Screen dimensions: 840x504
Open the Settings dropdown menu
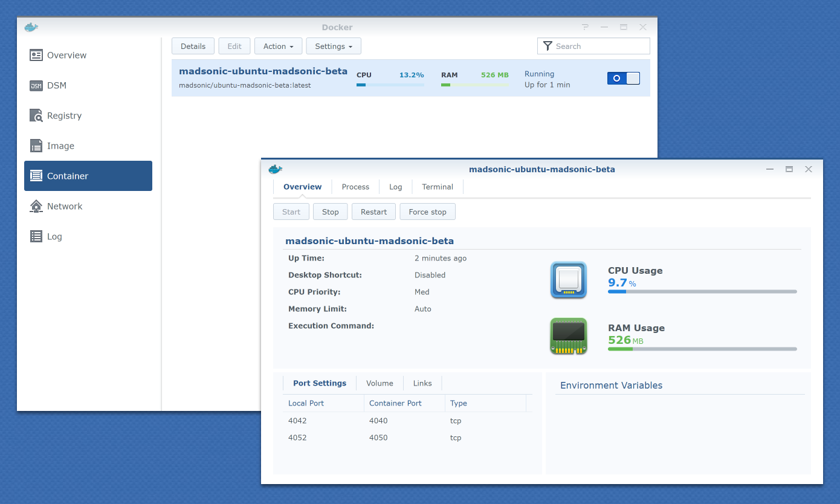334,47
